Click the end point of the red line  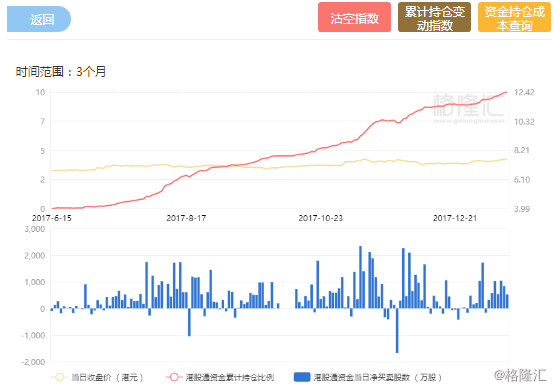click(x=506, y=92)
